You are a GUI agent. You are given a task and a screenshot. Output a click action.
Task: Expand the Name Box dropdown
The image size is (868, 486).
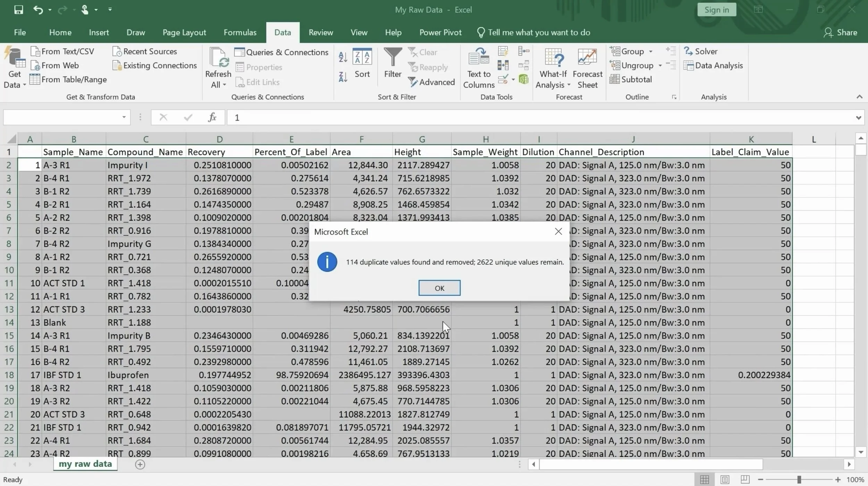(x=124, y=117)
